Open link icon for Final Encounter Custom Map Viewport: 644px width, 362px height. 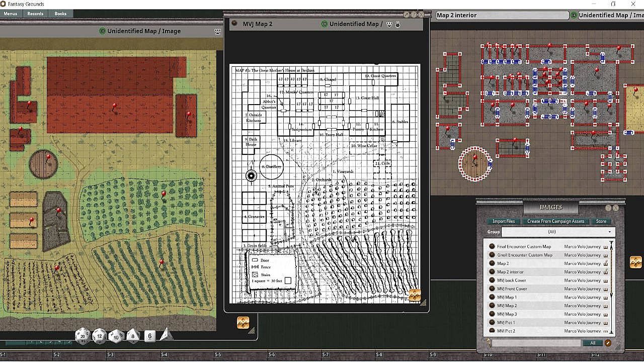click(492, 246)
